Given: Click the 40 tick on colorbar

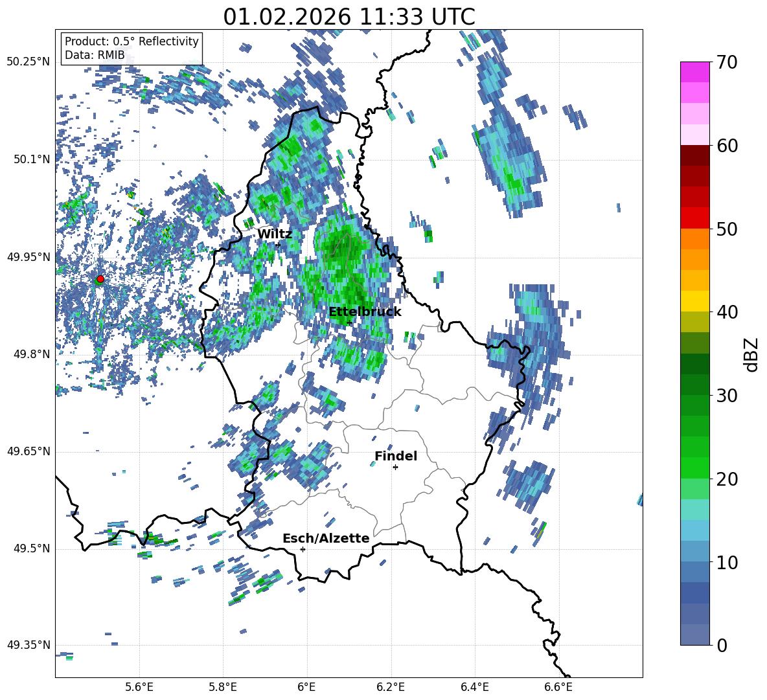Looking at the screenshot, I should 727,312.
